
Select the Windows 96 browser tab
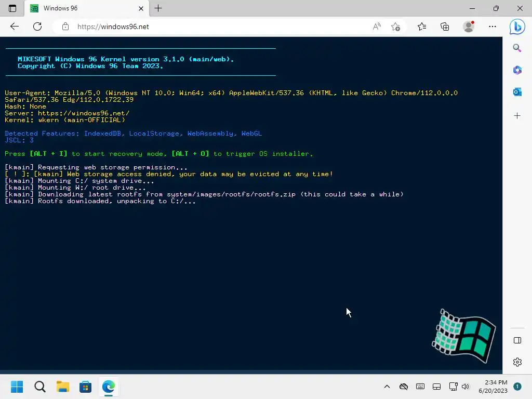click(87, 8)
